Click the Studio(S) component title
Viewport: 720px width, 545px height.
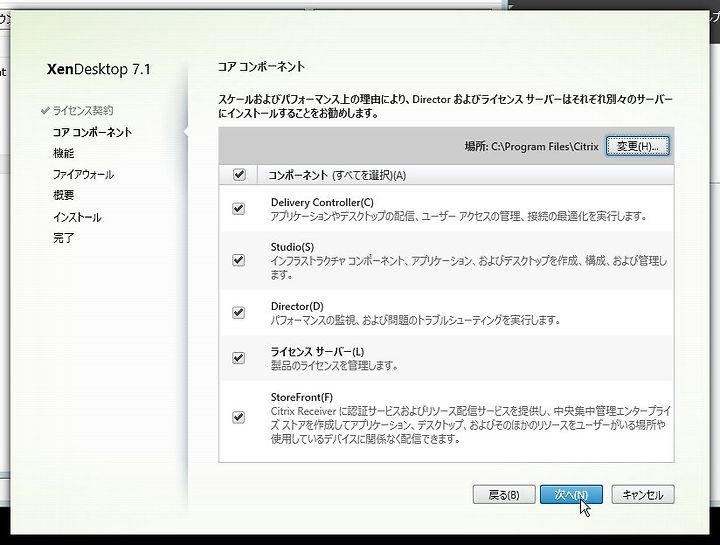[292, 247]
